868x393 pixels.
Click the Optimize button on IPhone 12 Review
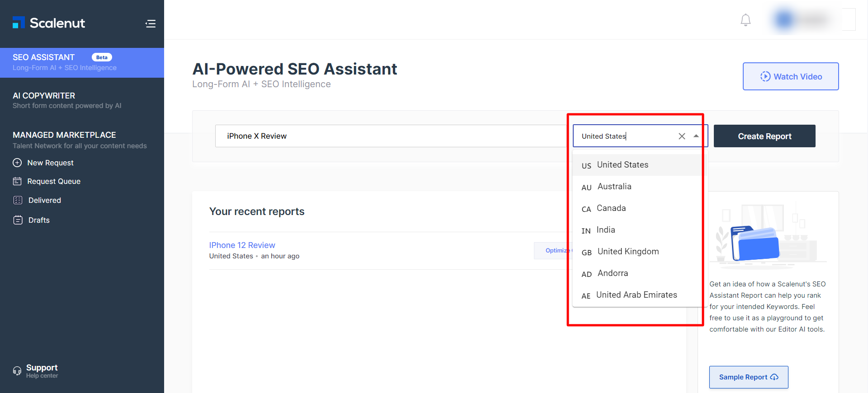click(x=553, y=251)
